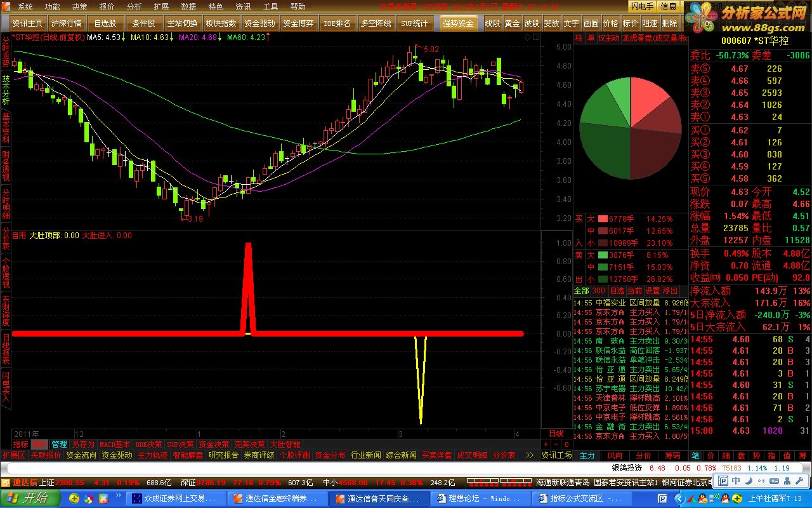
Task: Click the 闪电手 button
Action: tap(642, 6)
